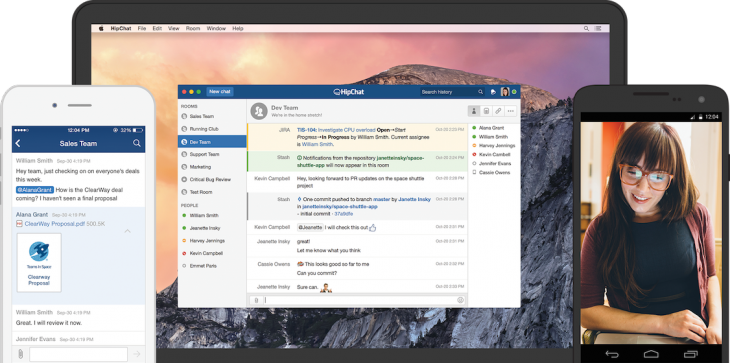Viewport: 730px width, 363px height.
Task: Open the View menu
Action: click(x=174, y=28)
